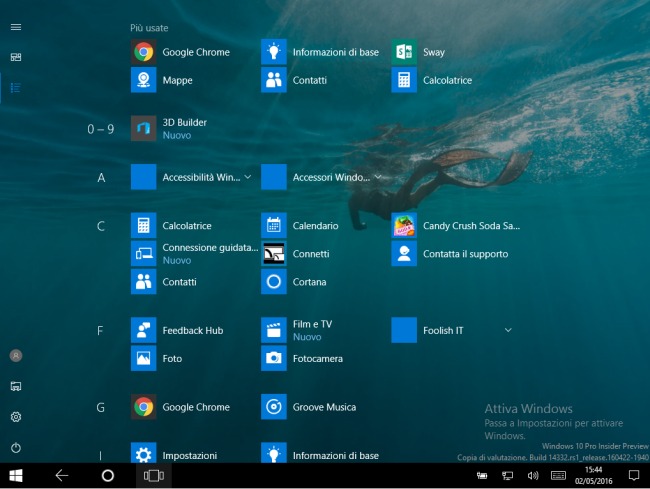650x489 pixels.
Task: Open the volume control in tray
Action: coord(533,475)
